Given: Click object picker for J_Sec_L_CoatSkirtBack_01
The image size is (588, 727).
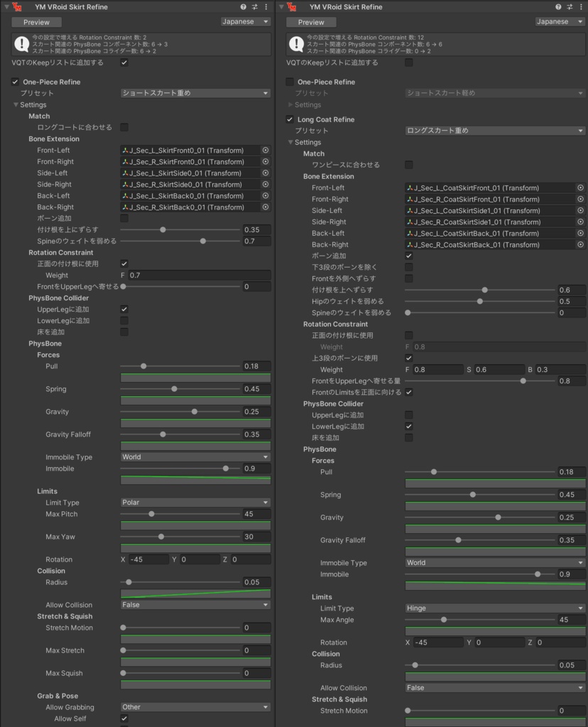Looking at the screenshot, I should pos(580,233).
